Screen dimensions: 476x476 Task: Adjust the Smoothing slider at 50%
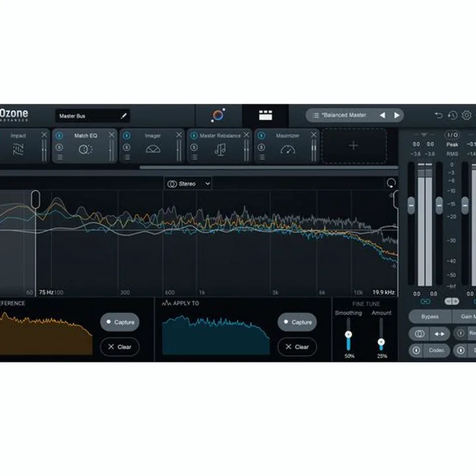348,335
